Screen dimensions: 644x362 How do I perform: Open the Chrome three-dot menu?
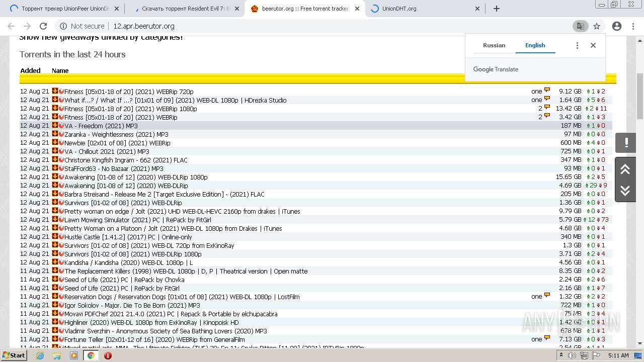pos(633,26)
